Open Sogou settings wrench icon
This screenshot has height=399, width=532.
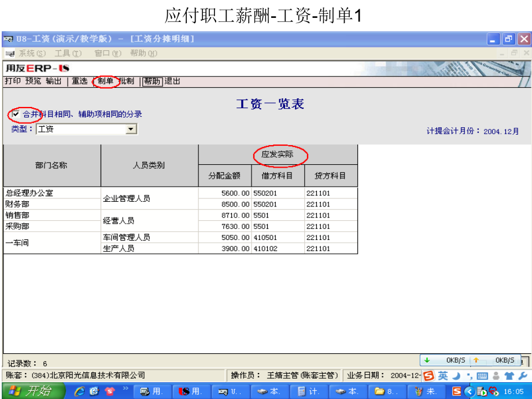click(x=523, y=376)
